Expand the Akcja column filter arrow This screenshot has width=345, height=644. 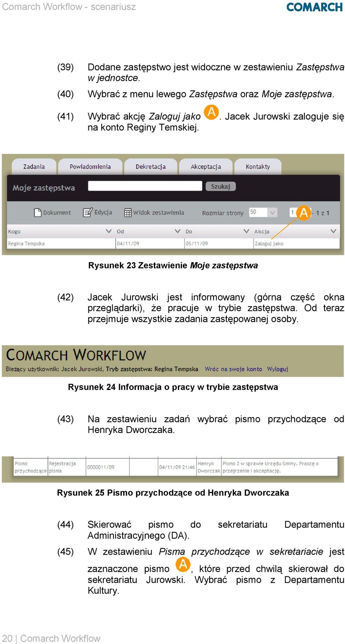333,231
